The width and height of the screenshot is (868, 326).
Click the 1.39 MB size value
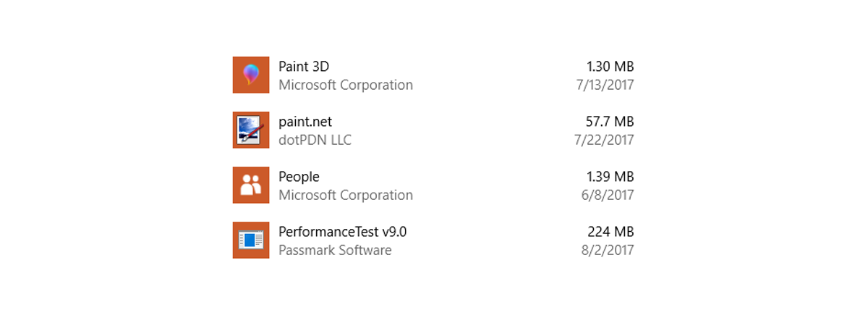pyautogui.click(x=610, y=177)
